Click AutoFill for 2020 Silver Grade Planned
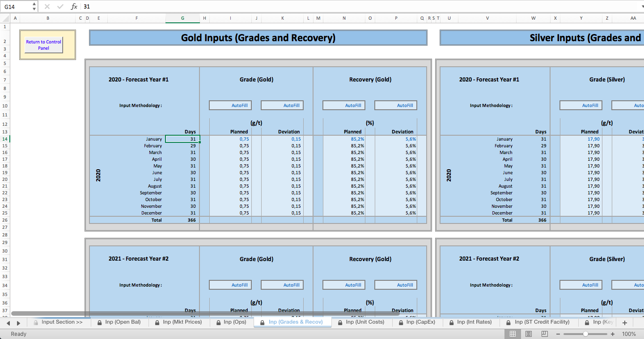This screenshot has width=644, height=339. click(581, 105)
